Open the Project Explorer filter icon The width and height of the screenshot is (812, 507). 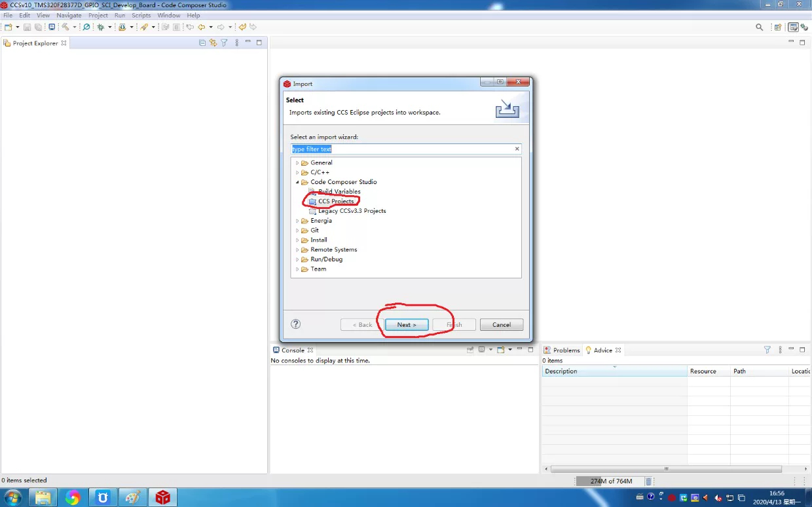point(224,43)
